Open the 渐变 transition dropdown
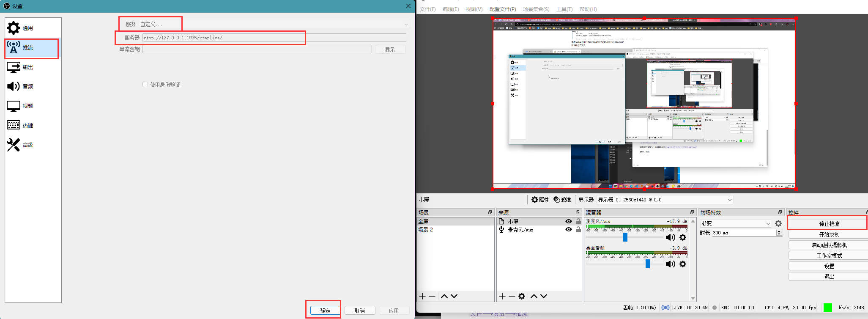This screenshot has width=868, height=319. [x=736, y=223]
